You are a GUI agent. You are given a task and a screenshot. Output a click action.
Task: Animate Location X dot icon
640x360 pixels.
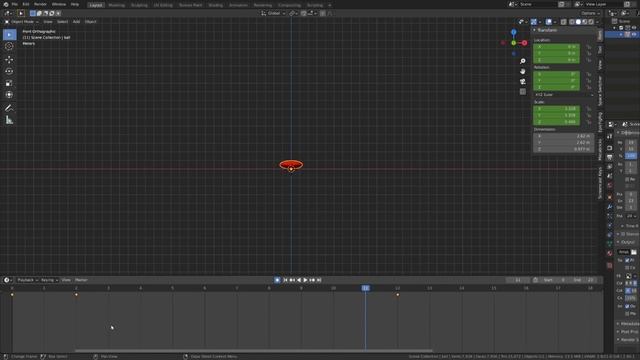(588, 47)
